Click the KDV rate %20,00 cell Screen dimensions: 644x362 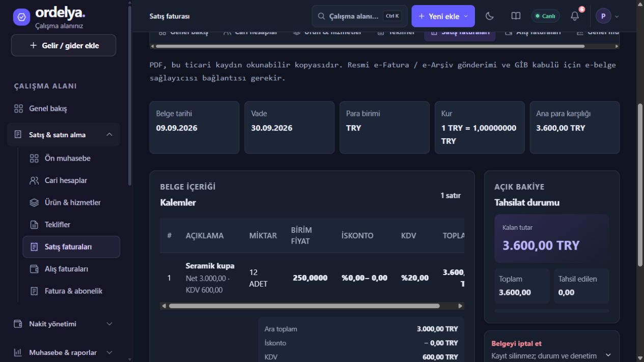click(415, 278)
